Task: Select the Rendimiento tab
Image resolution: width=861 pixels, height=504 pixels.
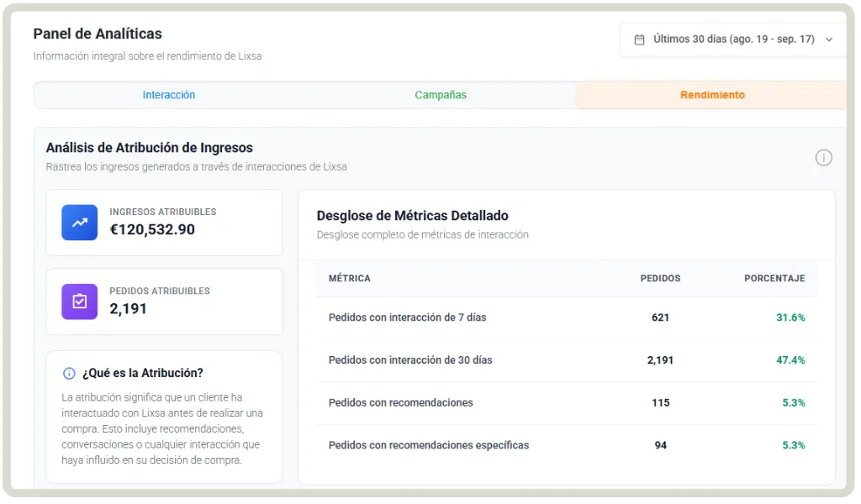Action: click(712, 95)
